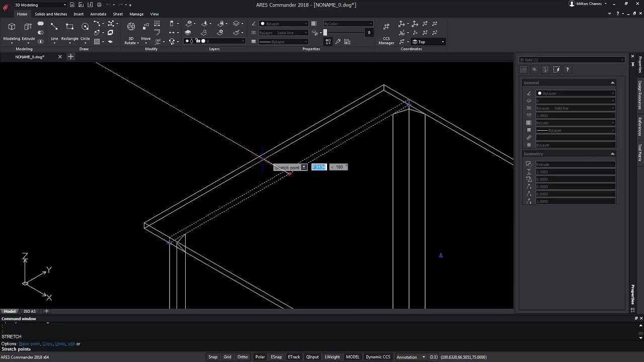Click the highlighted stretch distance input field
The width and height of the screenshot is (644, 362).
point(318,167)
